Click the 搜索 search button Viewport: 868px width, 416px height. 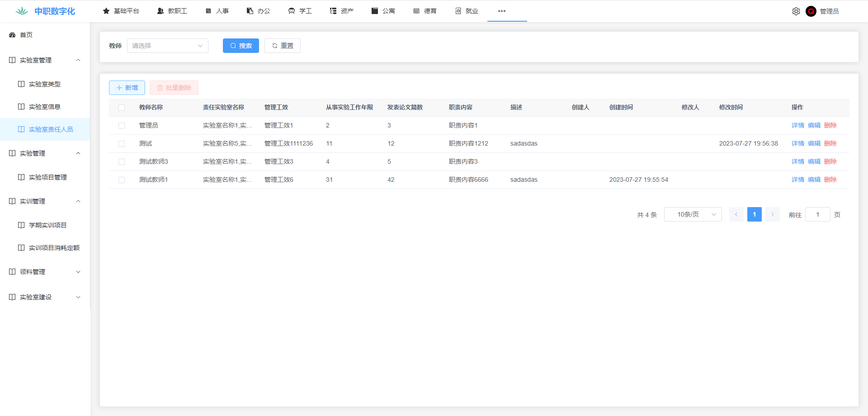pos(241,46)
